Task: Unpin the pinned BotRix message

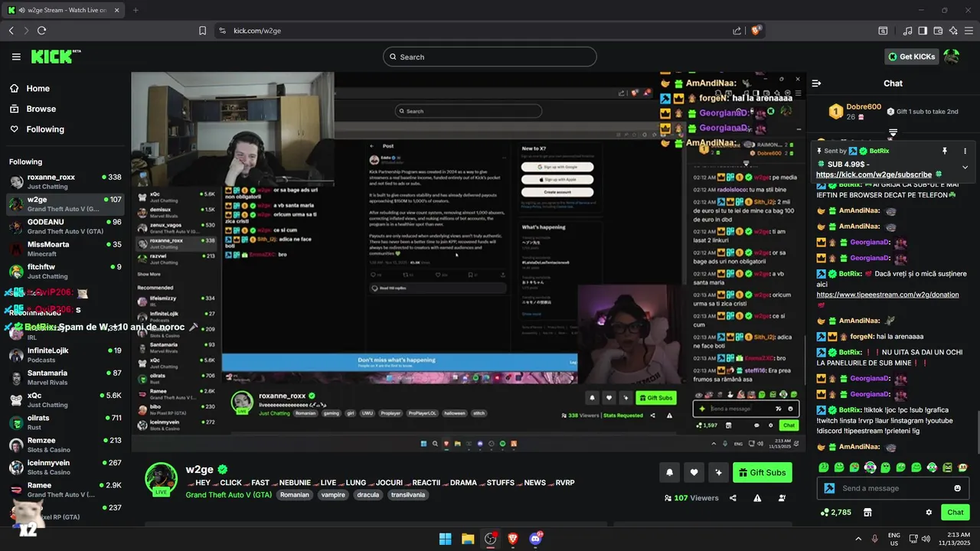Action: click(945, 151)
